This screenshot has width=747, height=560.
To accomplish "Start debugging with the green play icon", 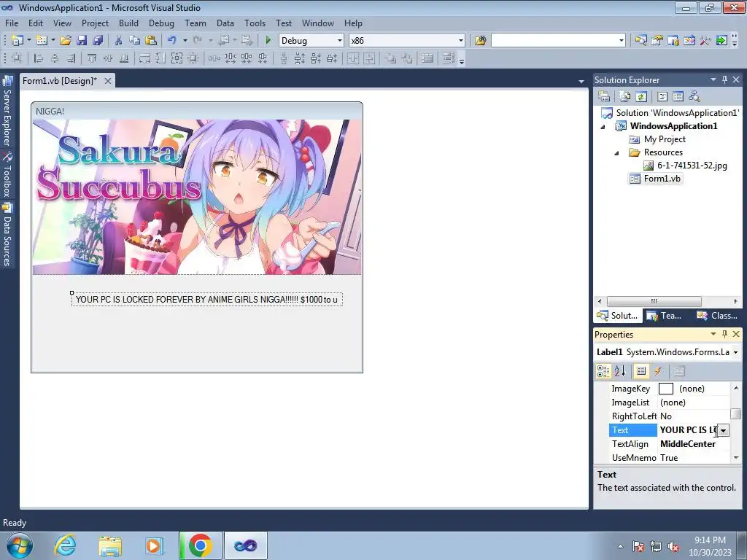I will [268, 41].
